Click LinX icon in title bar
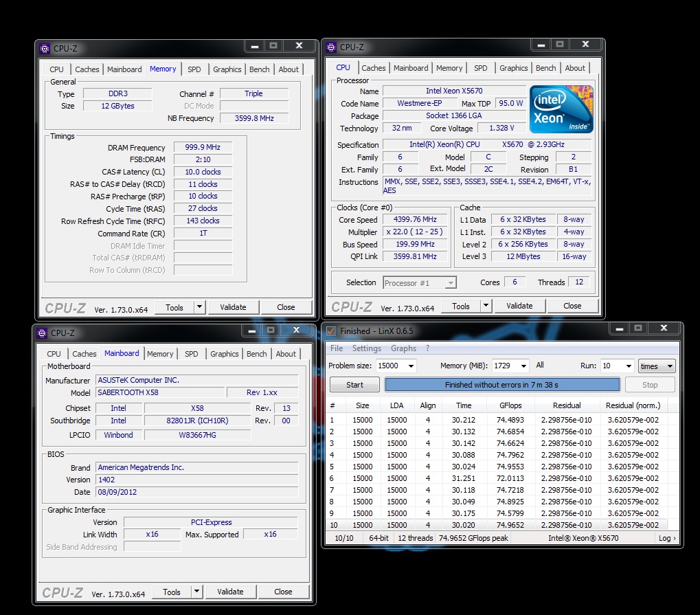 click(x=331, y=331)
